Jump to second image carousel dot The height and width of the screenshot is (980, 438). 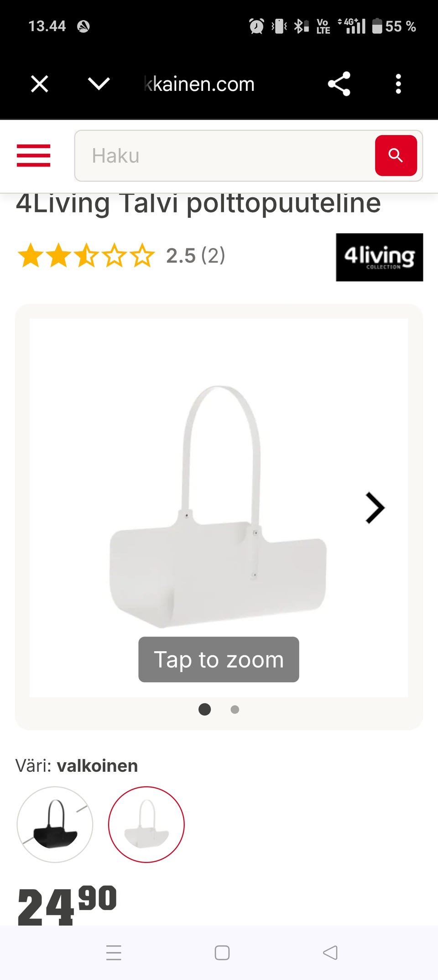point(235,709)
